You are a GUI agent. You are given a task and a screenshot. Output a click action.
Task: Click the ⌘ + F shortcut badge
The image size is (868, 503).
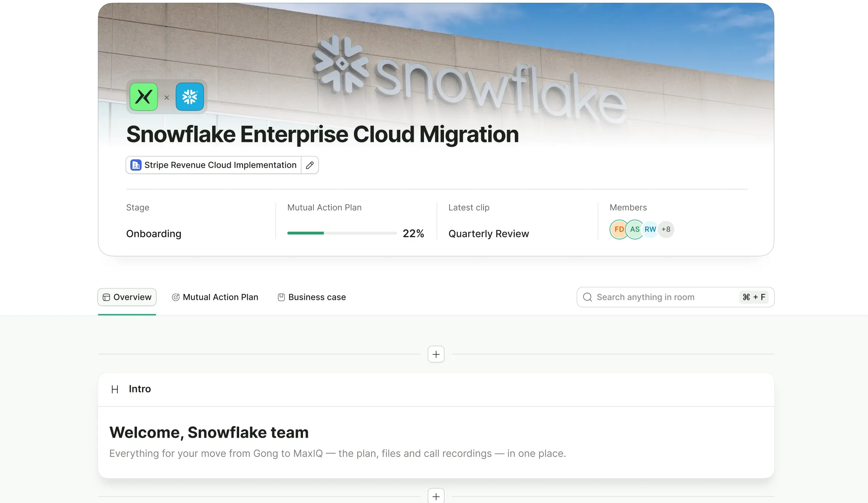(754, 297)
